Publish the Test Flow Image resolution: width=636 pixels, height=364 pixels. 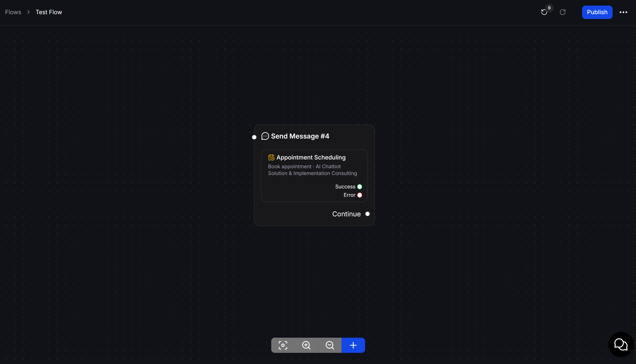point(597,12)
